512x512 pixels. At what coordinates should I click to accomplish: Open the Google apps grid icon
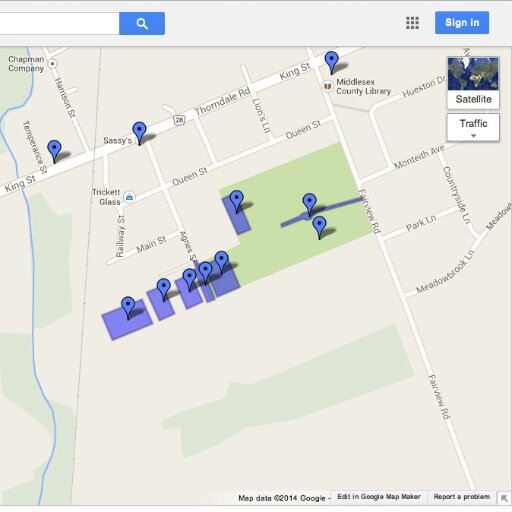412,23
